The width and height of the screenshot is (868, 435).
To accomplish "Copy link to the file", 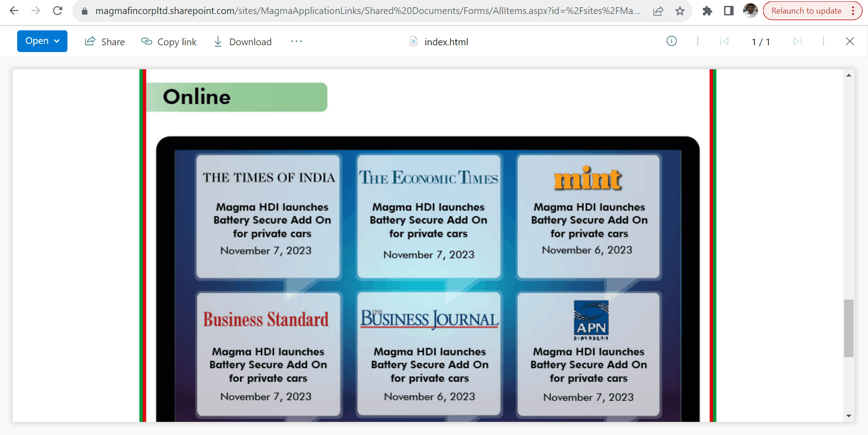I will [169, 42].
